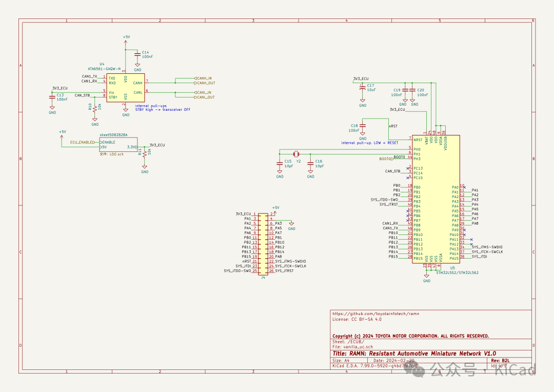The height and width of the screenshot is (392, 554).
Task: Click the 'Date: 2024-02-20' field
Action: [394, 361]
